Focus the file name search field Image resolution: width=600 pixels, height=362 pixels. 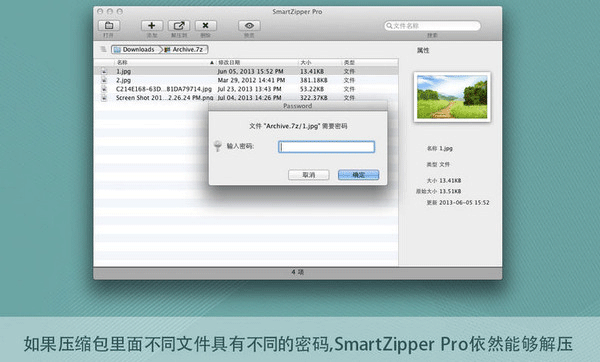pyautogui.click(x=432, y=26)
